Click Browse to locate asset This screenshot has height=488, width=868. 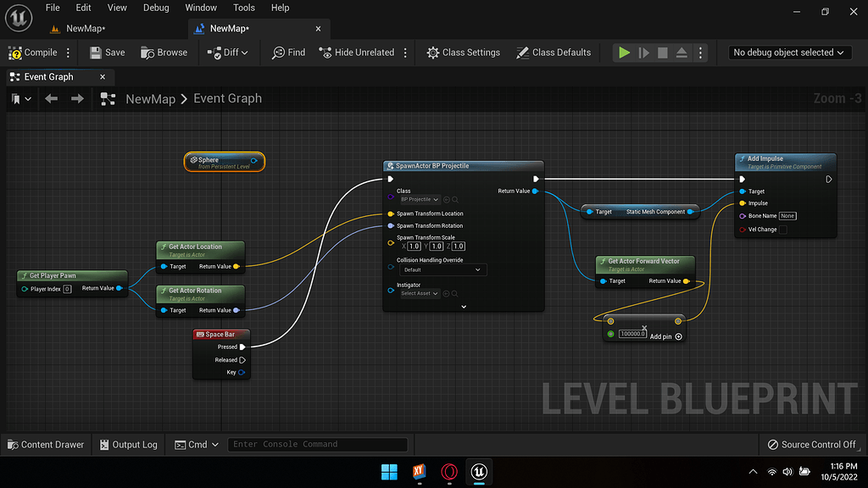[164, 52]
